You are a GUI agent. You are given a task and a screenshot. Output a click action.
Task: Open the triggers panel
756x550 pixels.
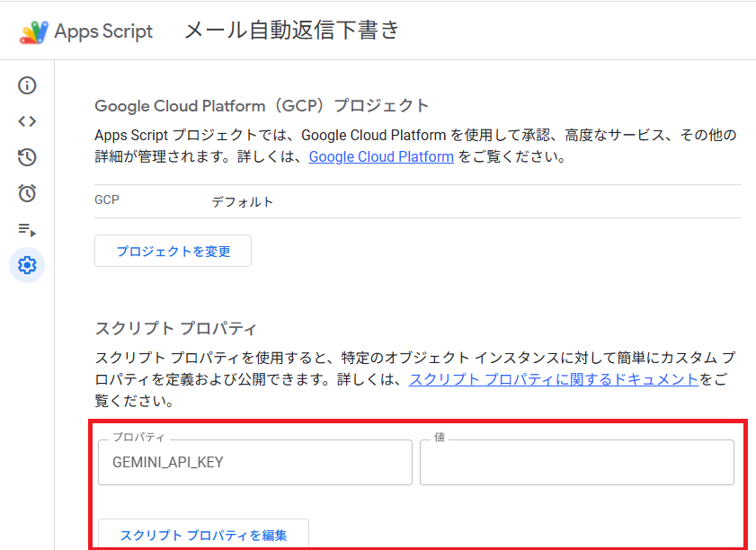(27, 193)
